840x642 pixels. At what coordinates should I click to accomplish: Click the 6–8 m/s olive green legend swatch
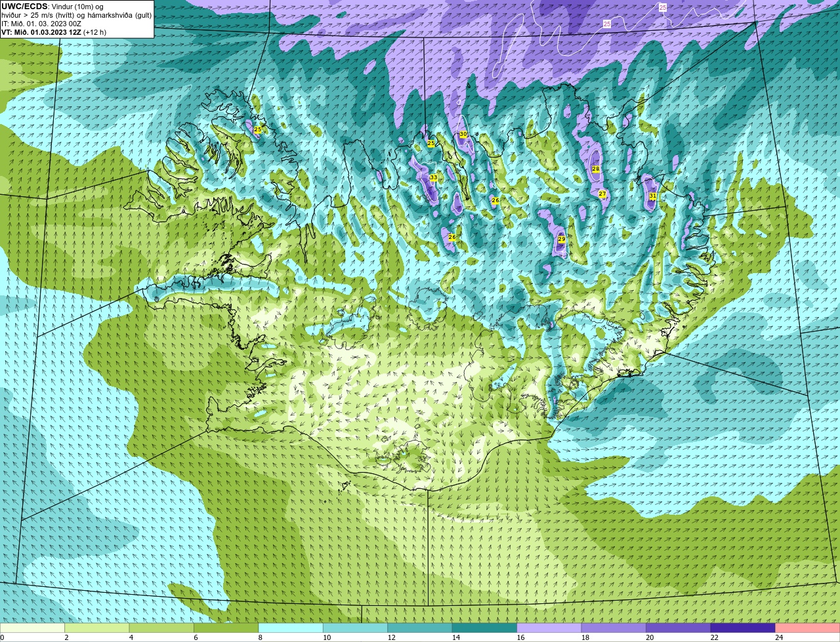click(226, 628)
